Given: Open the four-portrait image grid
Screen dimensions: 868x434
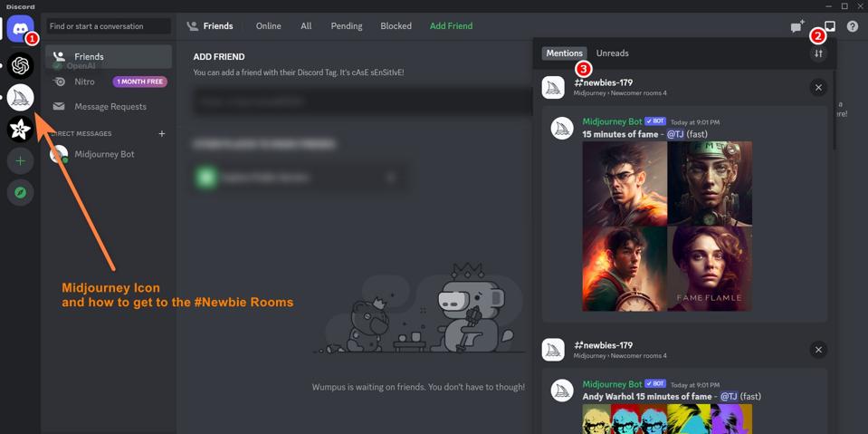Looking at the screenshot, I should pos(667,227).
